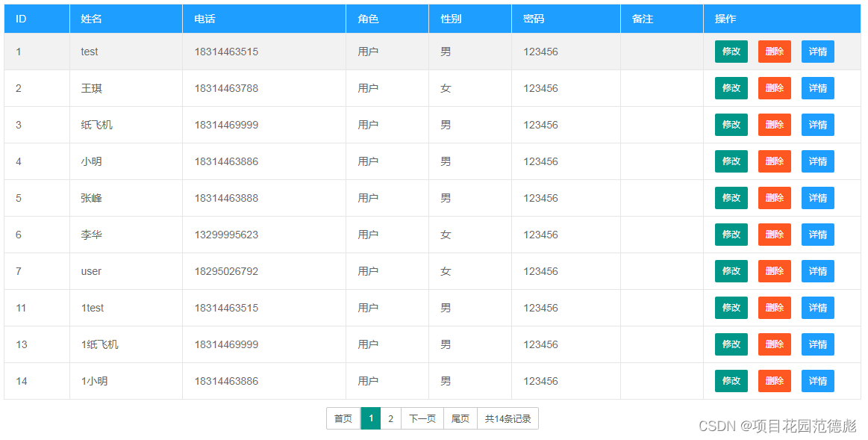
Task: Click 下一页 pagination link
Action: [422, 418]
